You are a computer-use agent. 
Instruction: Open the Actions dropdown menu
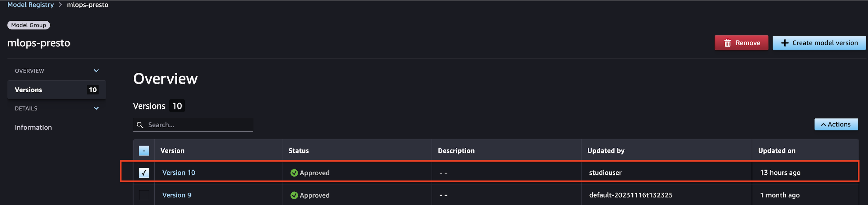(836, 124)
